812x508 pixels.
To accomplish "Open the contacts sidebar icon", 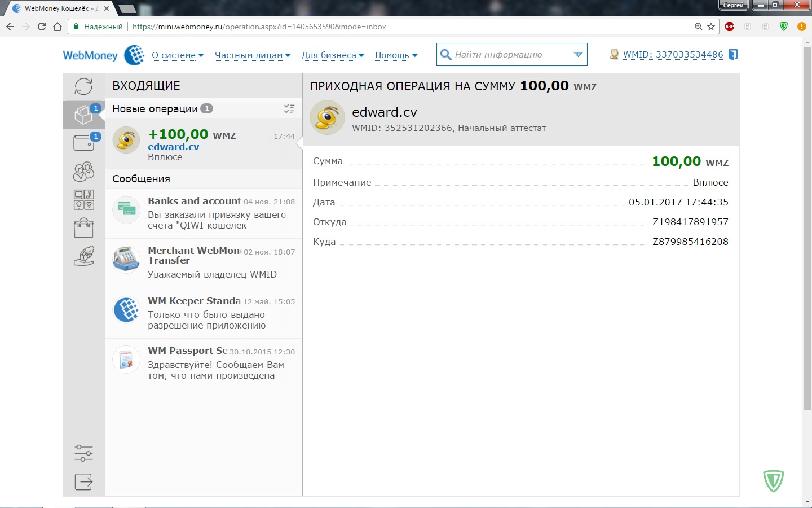I will [x=83, y=171].
